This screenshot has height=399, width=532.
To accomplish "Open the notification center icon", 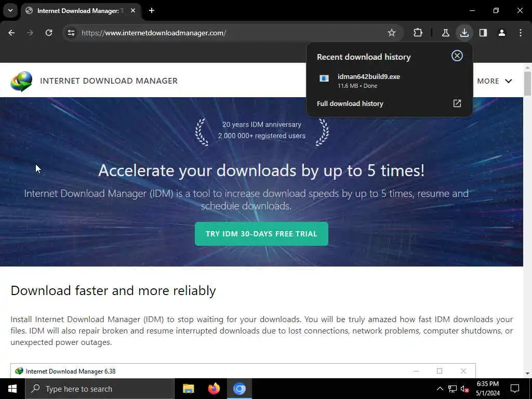I will pyautogui.click(x=515, y=389).
